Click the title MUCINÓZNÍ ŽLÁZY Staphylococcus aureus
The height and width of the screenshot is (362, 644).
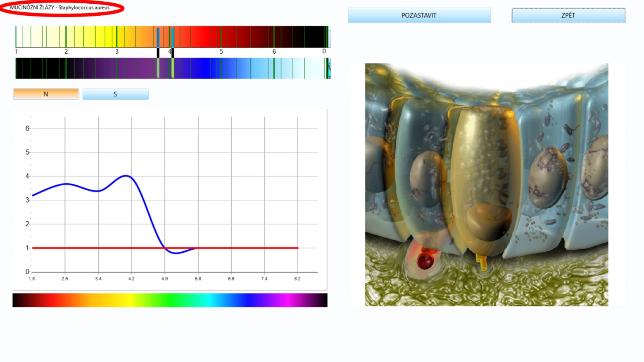point(60,7)
